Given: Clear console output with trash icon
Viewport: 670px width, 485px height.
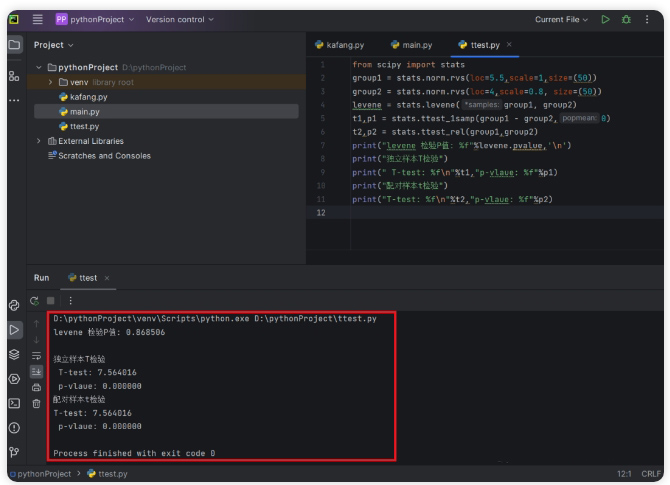Looking at the screenshot, I should tap(37, 403).
